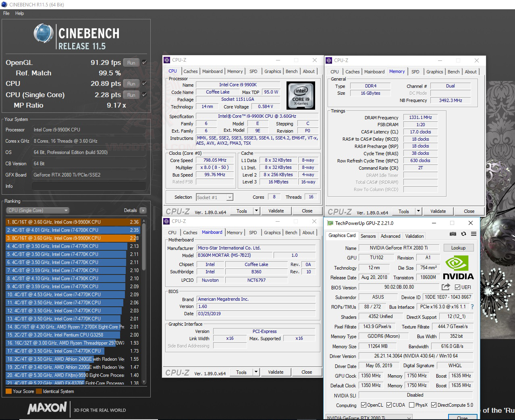This screenshot has width=515, height=420.
Task: Click Tools button in CPU-Z Mainboard window
Action: 241,372
